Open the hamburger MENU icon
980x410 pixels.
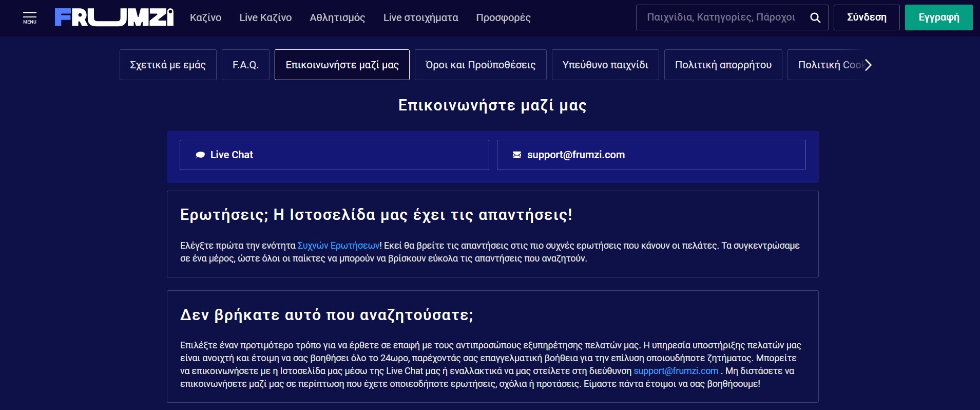click(30, 17)
